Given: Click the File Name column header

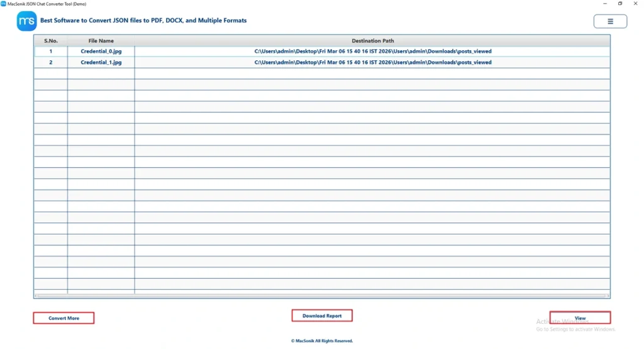Looking at the screenshot, I should [x=101, y=41].
